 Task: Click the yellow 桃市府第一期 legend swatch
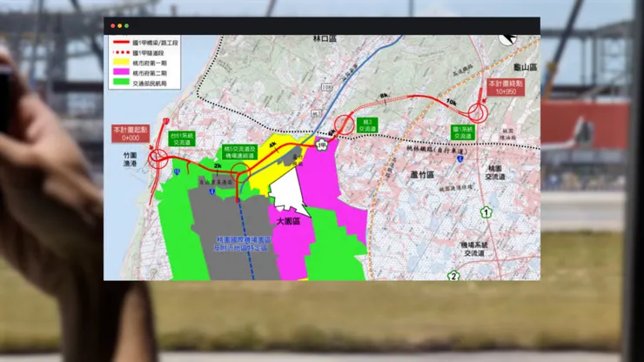pyautogui.click(x=121, y=62)
